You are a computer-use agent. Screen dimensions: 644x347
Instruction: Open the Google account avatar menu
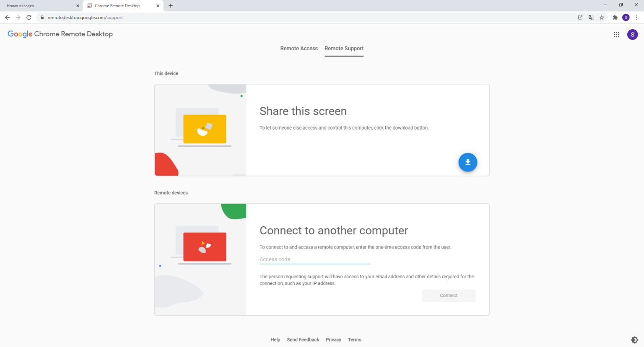[632, 35]
